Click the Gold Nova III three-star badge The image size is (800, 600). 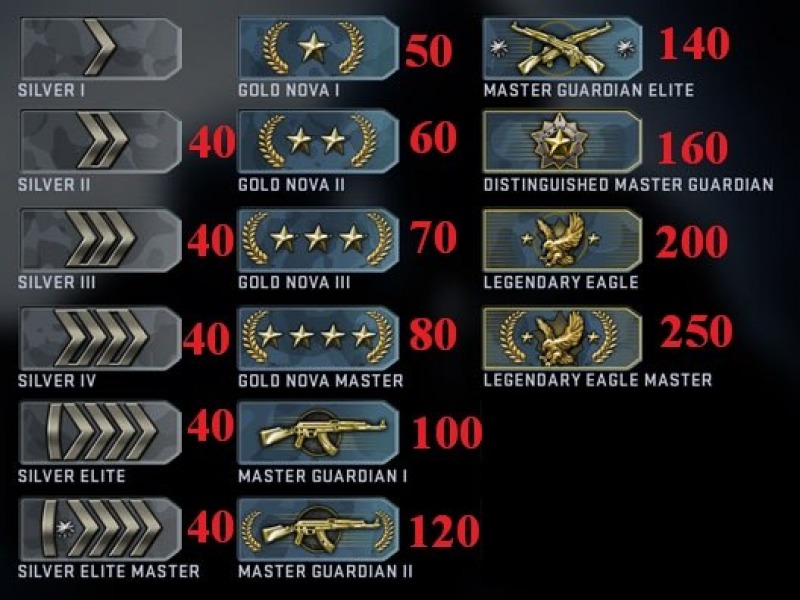[318, 239]
